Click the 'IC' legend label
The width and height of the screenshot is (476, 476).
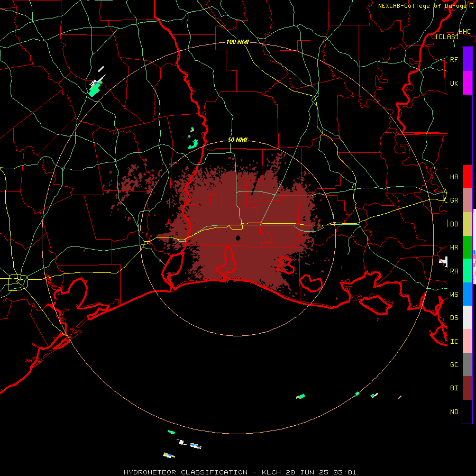pyautogui.click(x=454, y=341)
